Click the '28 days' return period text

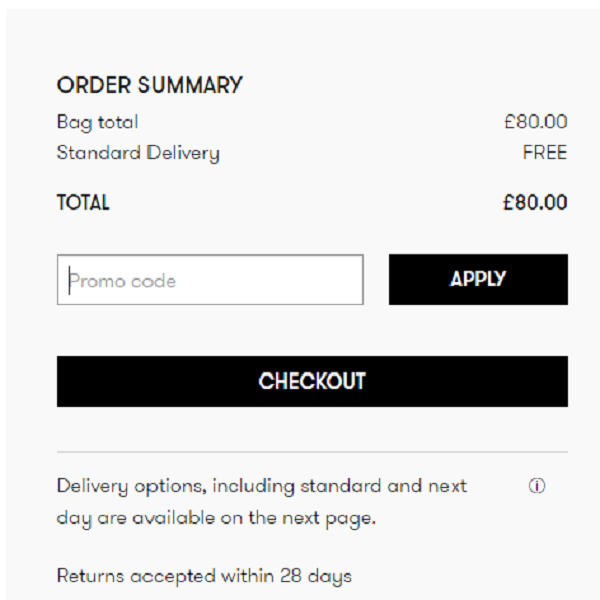pyautogui.click(x=316, y=576)
